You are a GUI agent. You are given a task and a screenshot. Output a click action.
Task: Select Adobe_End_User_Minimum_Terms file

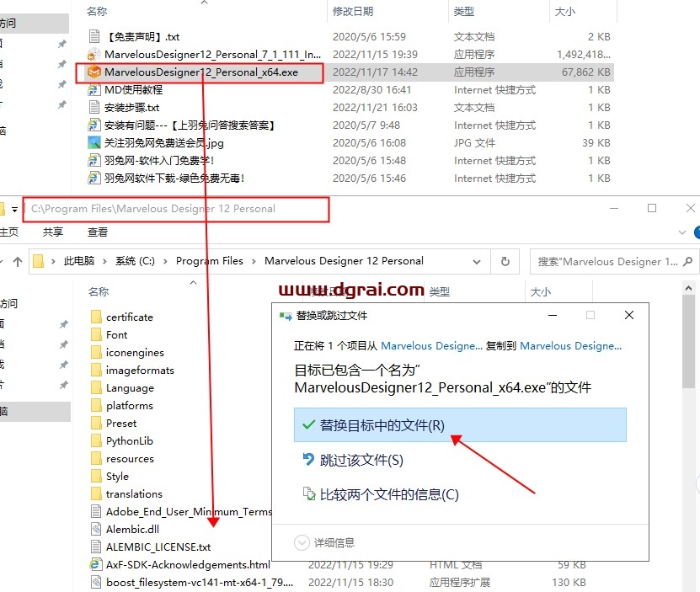point(181,512)
